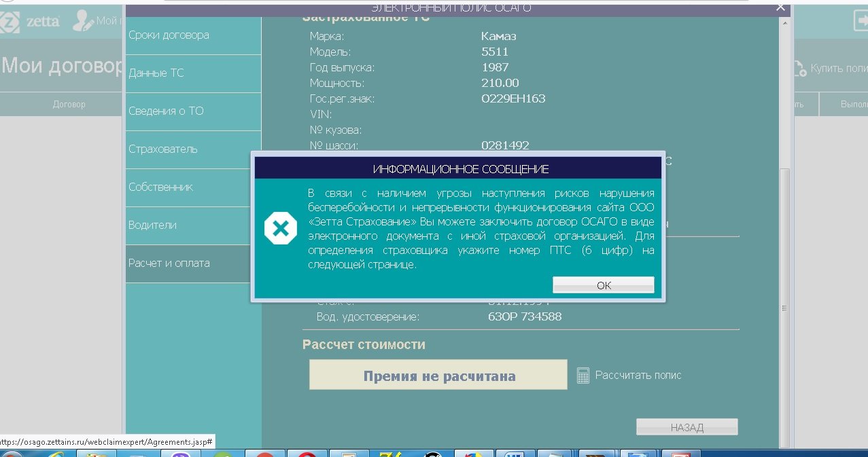
Task: Select the license number 63ОР 734588
Action: (525, 316)
